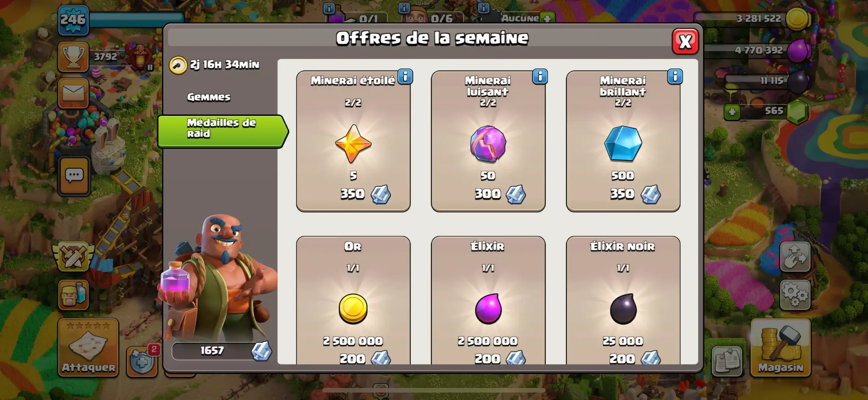
Task: Tap the Attaquer button
Action: pyautogui.click(x=88, y=348)
